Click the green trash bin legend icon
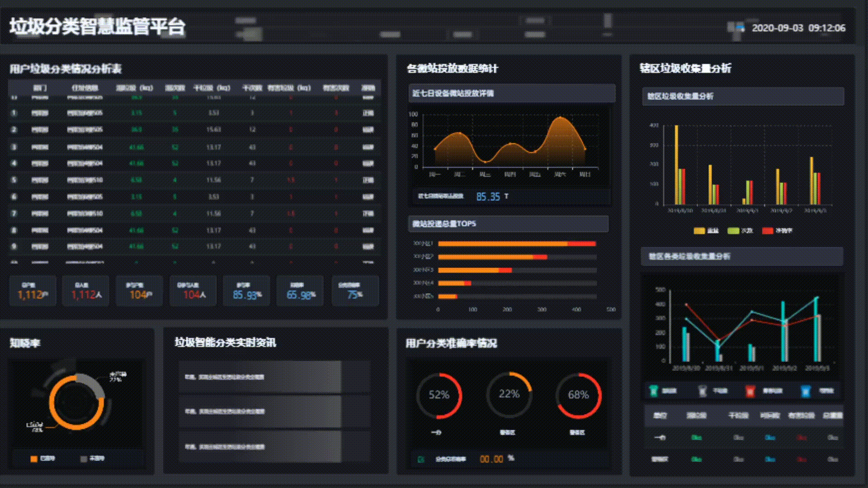The image size is (868, 488). 653,391
